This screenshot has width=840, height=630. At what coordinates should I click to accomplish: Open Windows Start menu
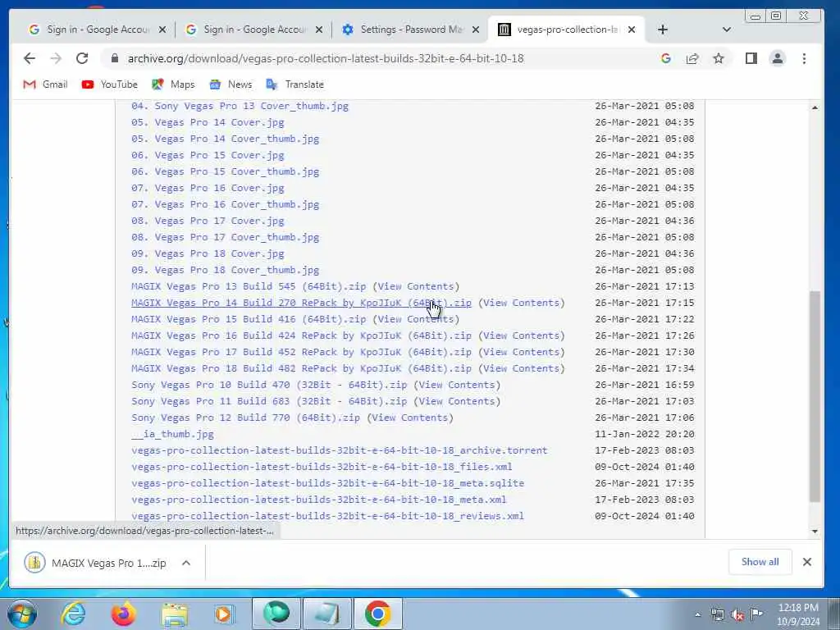pos(22,614)
